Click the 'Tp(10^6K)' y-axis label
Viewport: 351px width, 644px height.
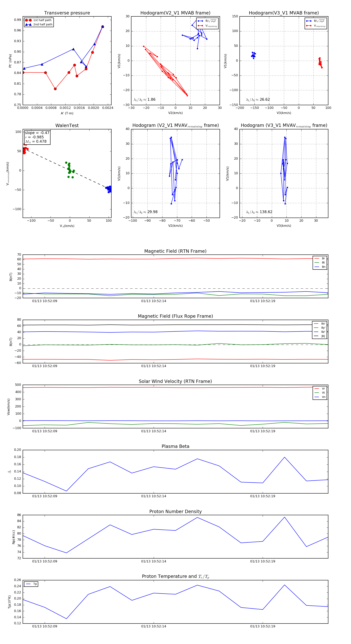[10, 602]
